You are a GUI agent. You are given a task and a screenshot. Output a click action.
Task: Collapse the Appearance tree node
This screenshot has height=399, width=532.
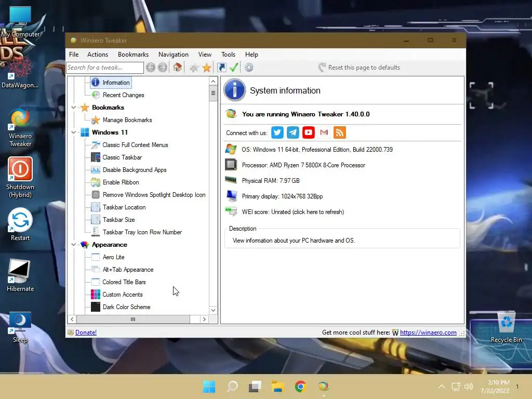pos(73,245)
